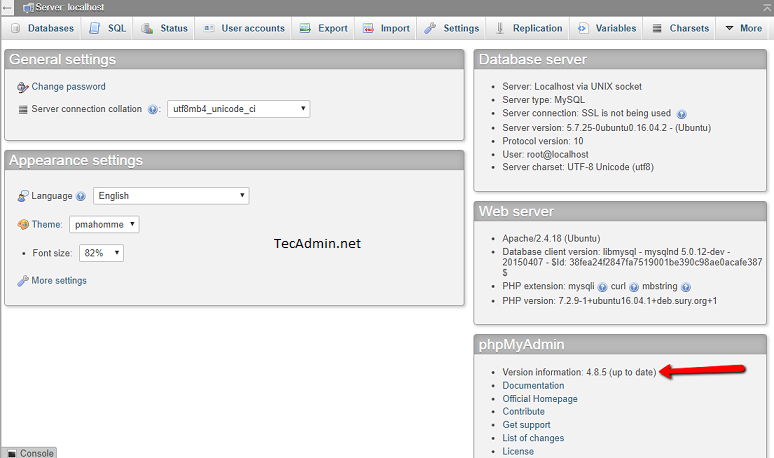Open the Status tab
The height and width of the screenshot is (458, 774).
pyautogui.click(x=164, y=28)
